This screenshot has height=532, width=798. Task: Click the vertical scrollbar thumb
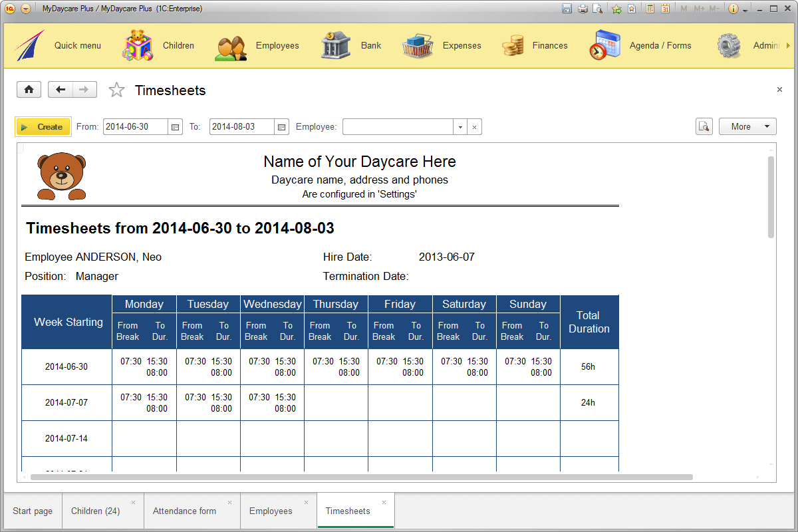tap(771, 197)
